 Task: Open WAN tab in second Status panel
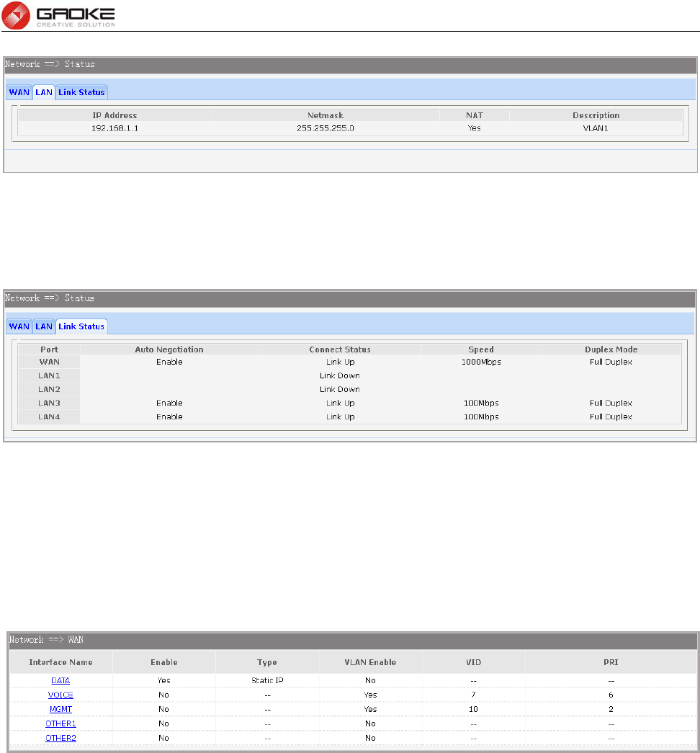click(19, 326)
